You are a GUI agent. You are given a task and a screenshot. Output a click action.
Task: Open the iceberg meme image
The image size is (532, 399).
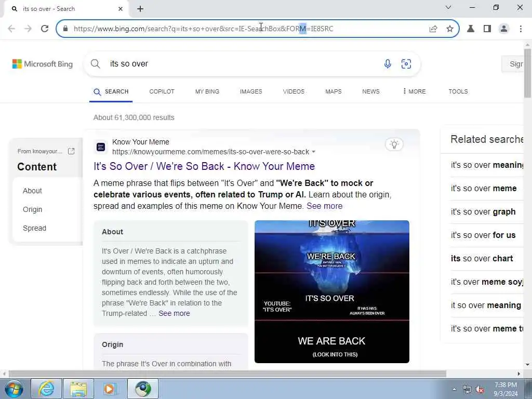332,291
